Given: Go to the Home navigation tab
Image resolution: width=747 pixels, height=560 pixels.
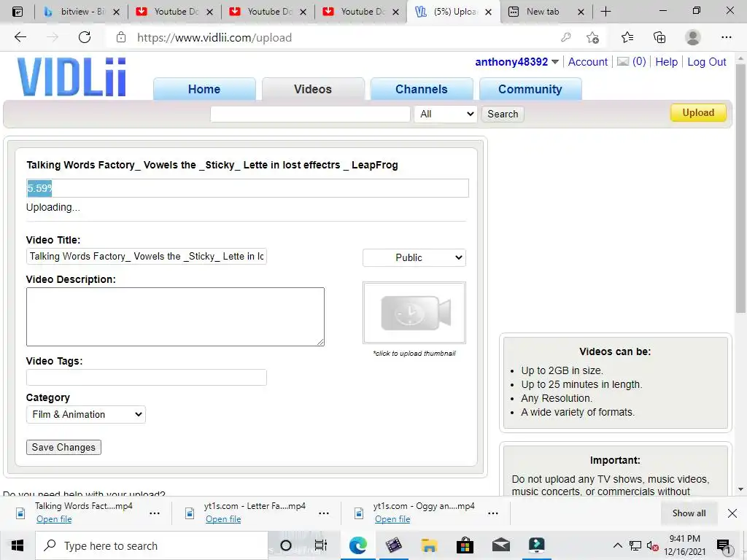Looking at the screenshot, I should [x=204, y=89].
